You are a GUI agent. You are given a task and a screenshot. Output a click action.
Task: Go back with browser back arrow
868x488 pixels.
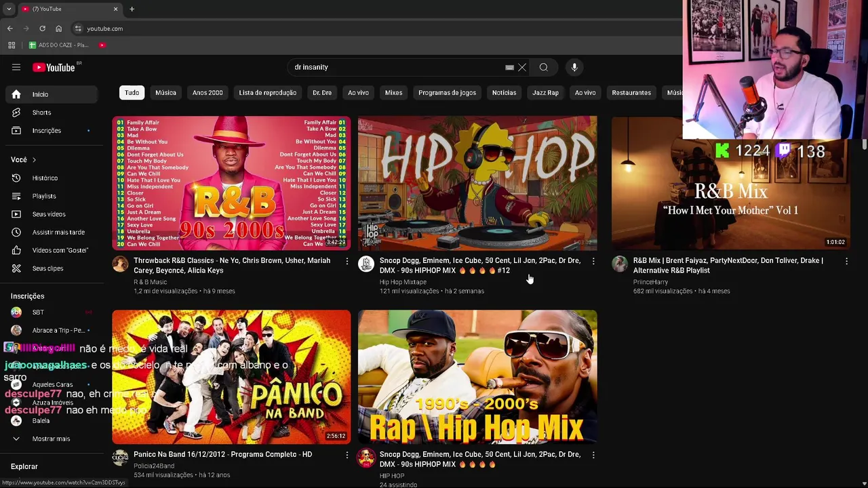9,28
